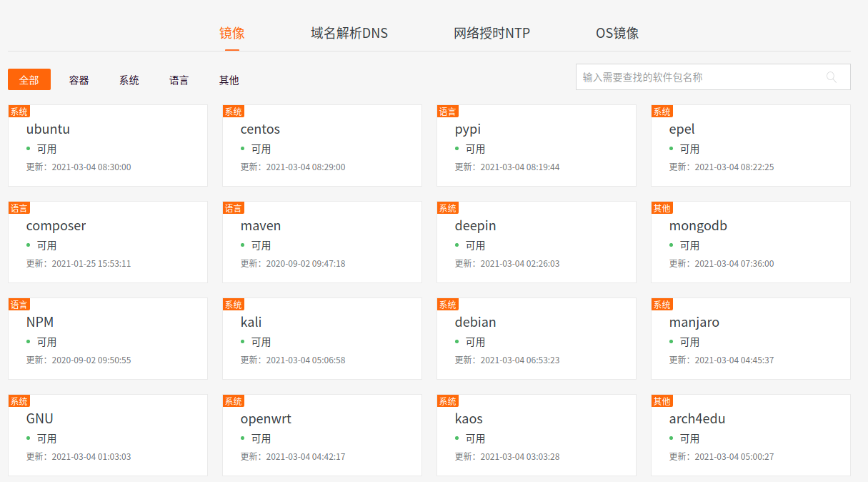Open the NPM mirror card
Image resolution: width=868 pixels, height=482 pixels.
click(x=108, y=339)
